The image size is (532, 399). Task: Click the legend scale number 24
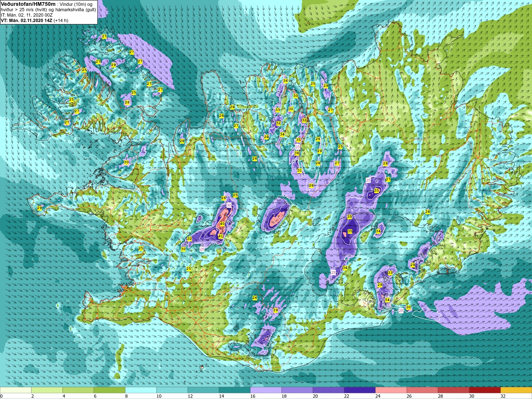(x=378, y=396)
